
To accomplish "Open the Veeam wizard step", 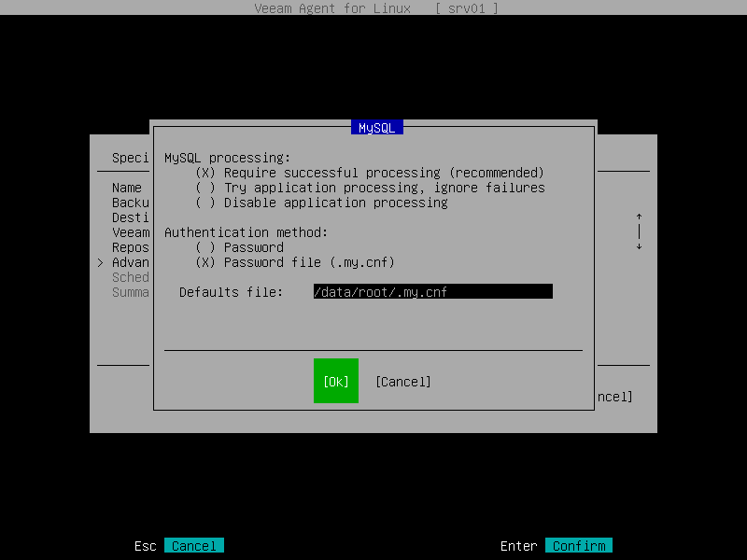I will (x=131, y=232).
